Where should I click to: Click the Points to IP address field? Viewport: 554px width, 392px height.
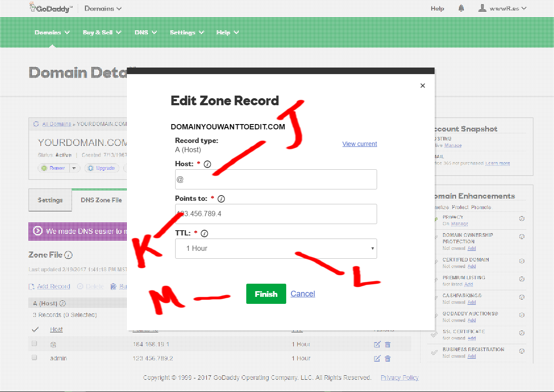(276, 214)
